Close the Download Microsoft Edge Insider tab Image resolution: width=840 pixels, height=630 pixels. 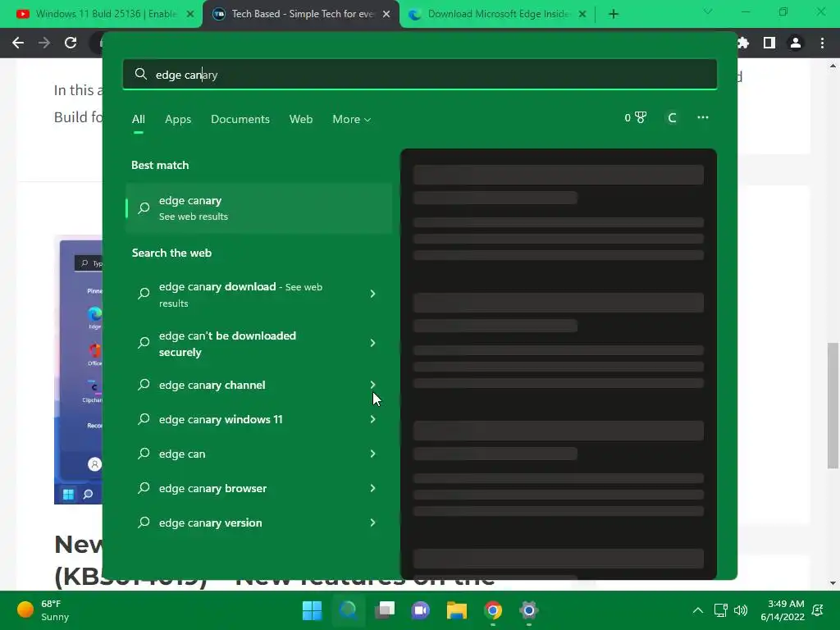coord(582,14)
